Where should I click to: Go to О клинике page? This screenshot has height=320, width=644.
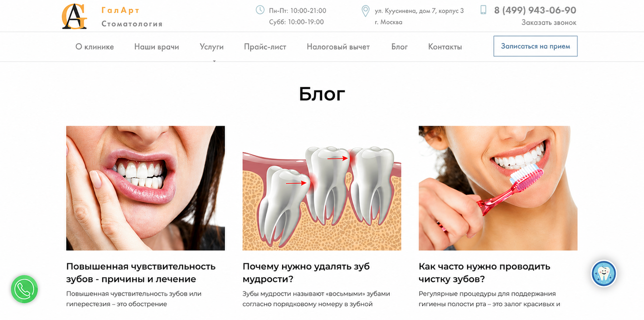(95, 47)
